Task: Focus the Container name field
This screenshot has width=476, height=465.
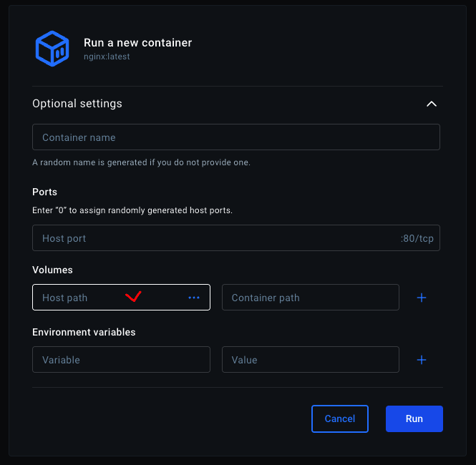Action: coord(235,137)
